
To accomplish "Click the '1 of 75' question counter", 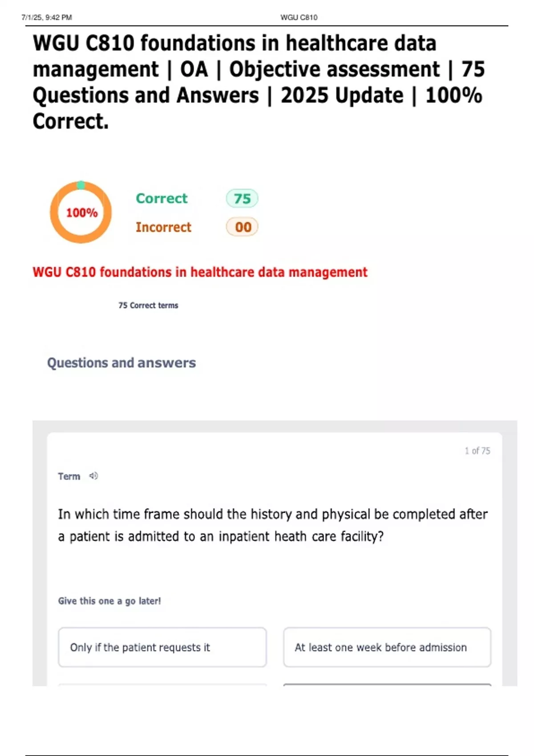I will pyautogui.click(x=477, y=450).
